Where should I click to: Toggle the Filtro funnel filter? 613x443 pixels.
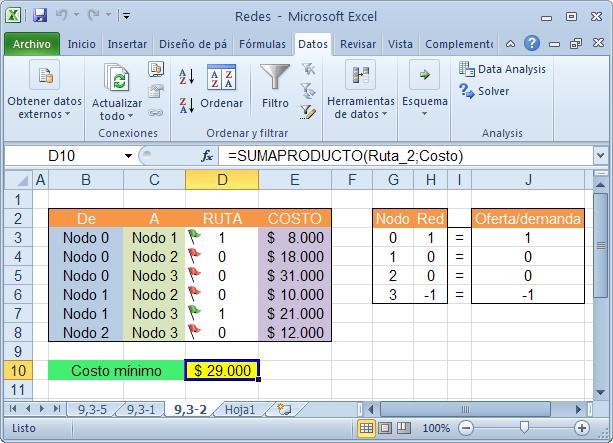275,87
